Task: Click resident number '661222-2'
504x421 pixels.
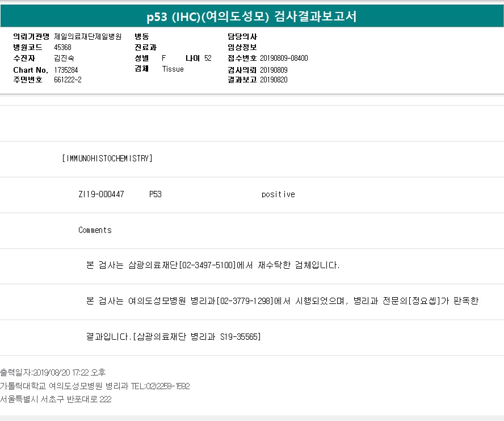Action: pyautogui.click(x=68, y=80)
